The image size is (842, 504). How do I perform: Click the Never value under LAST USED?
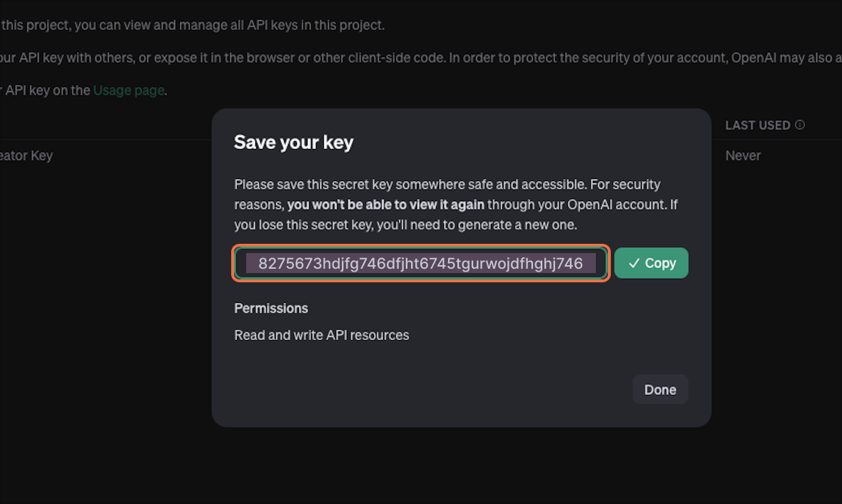(x=743, y=155)
